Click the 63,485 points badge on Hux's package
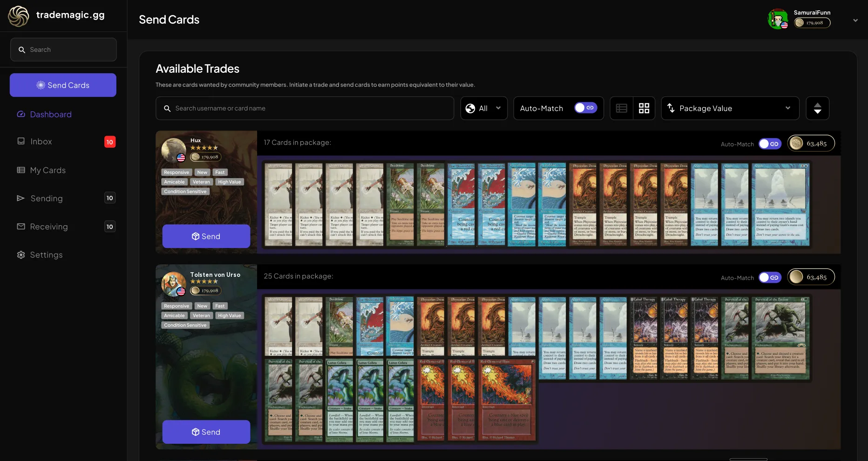The height and width of the screenshot is (461, 868). coord(811,144)
